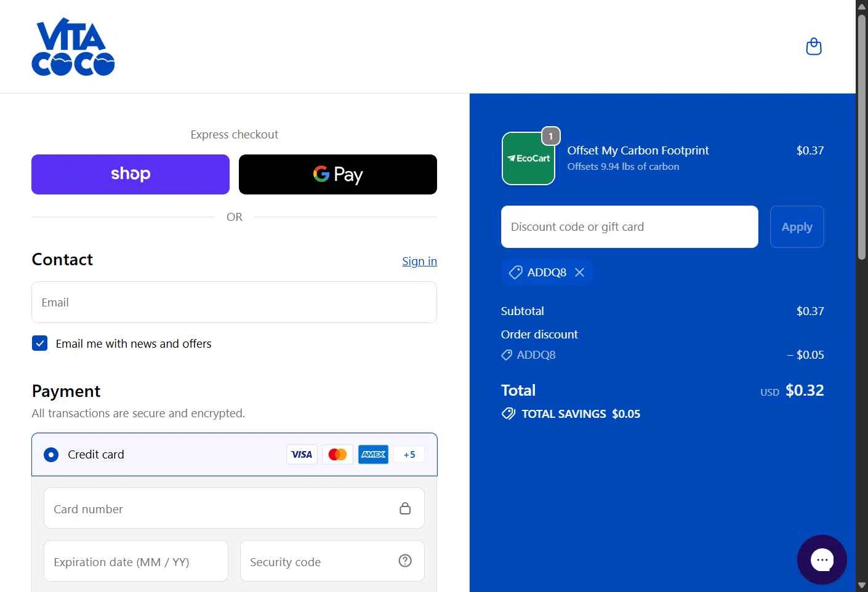Click the 'Offset My Carbon Footprint' item title
The image size is (868, 592).
pyautogui.click(x=638, y=150)
